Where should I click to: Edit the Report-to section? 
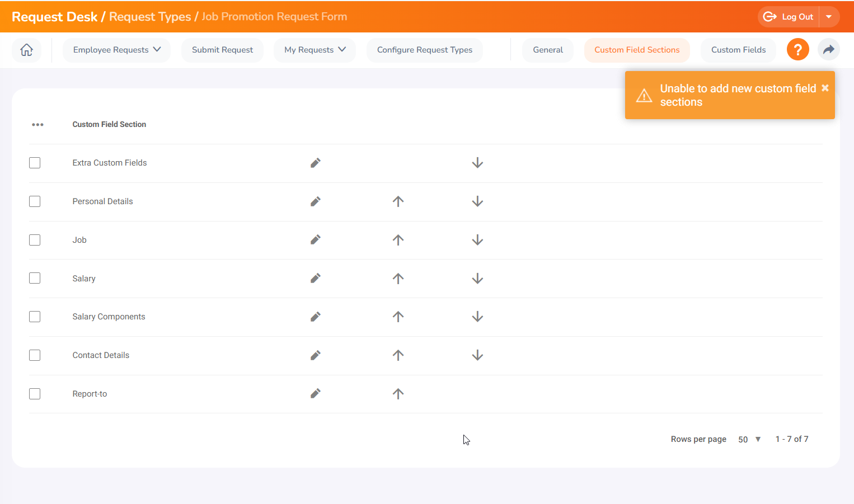[x=315, y=393]
